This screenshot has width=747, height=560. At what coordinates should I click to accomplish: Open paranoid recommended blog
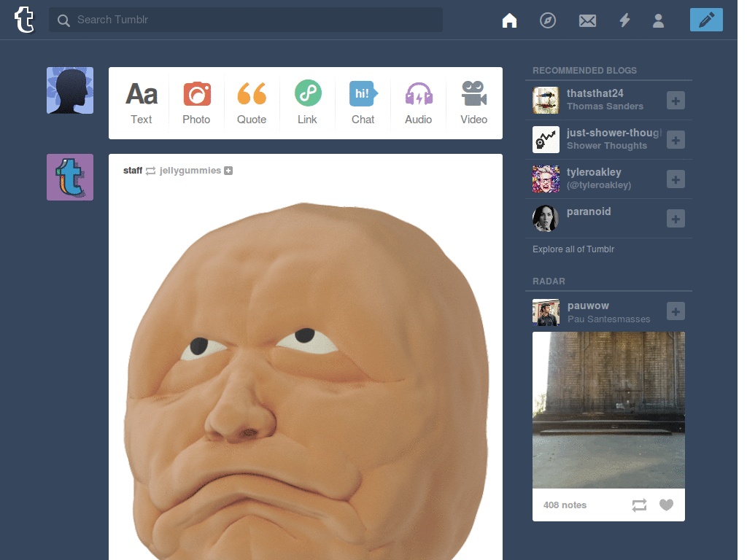pos(589,211)
